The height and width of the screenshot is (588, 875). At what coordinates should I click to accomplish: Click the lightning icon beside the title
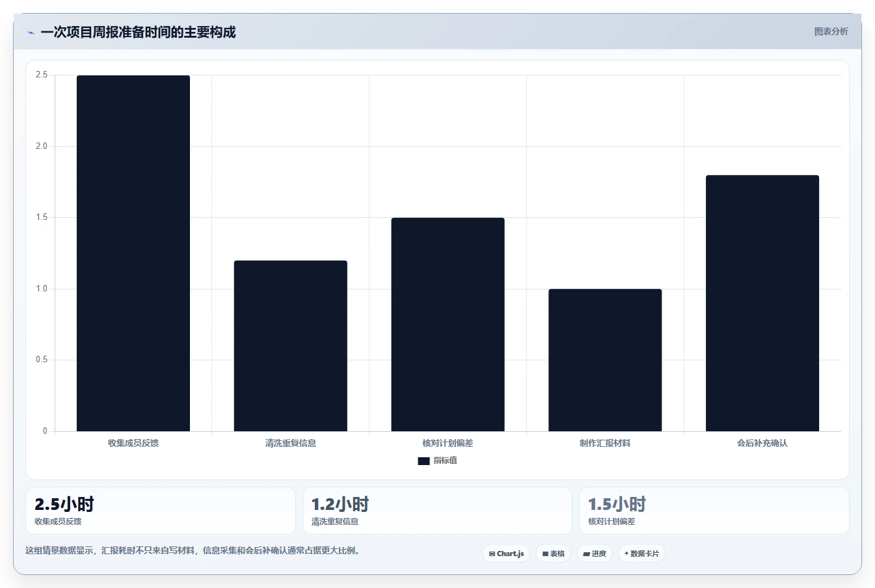(x=31, y=33)
